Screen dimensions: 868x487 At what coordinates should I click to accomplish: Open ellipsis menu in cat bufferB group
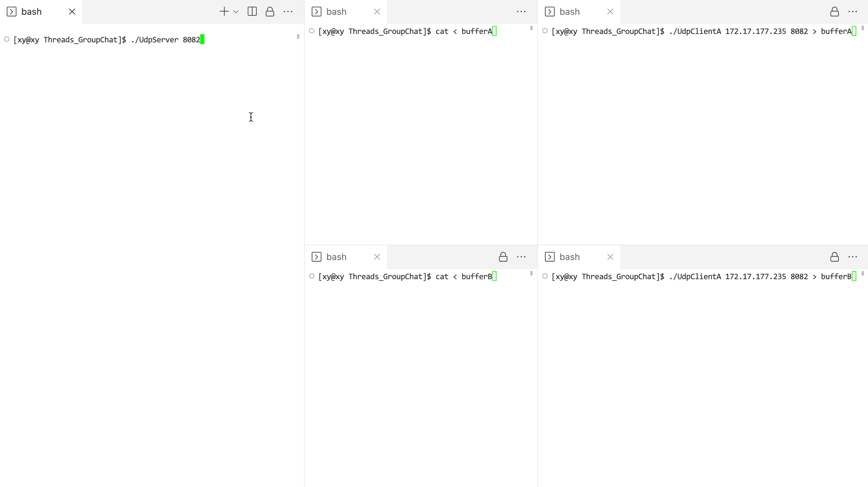coord(521,257)
